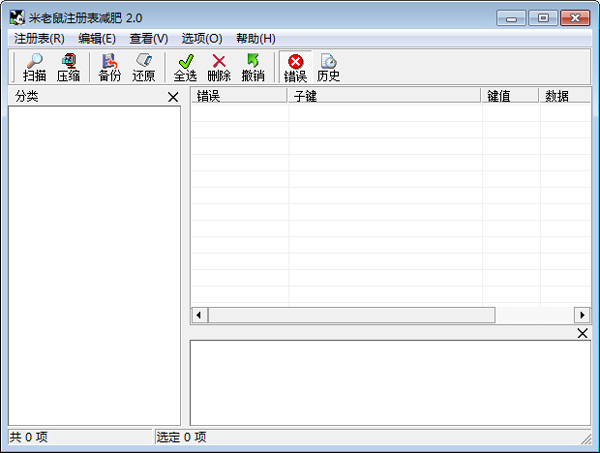Close the 米老鼠注册表减肥 window

[575, 18]
